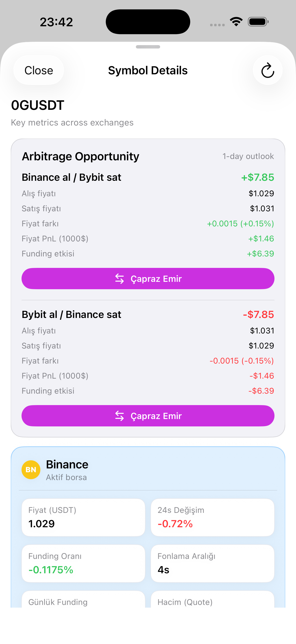Tap the Fonlama Aralığı 4s card

[212, 563]
